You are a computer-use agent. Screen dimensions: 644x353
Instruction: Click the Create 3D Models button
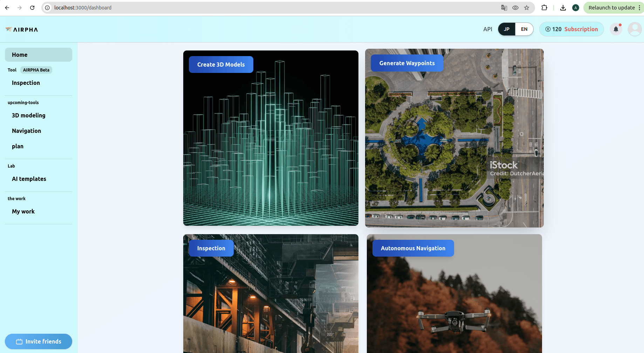coord(221,64)
